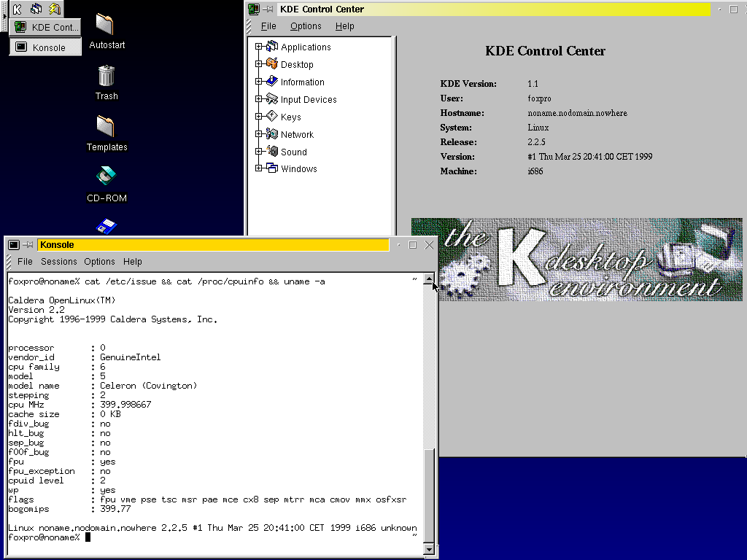The image size is (747, 560).
Task: Activate KDE Control Center taskbar button
Action: point(45,28)
